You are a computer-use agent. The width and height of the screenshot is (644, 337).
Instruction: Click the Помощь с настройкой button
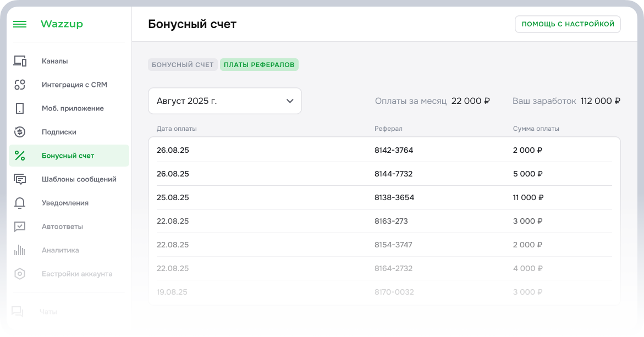568,24
